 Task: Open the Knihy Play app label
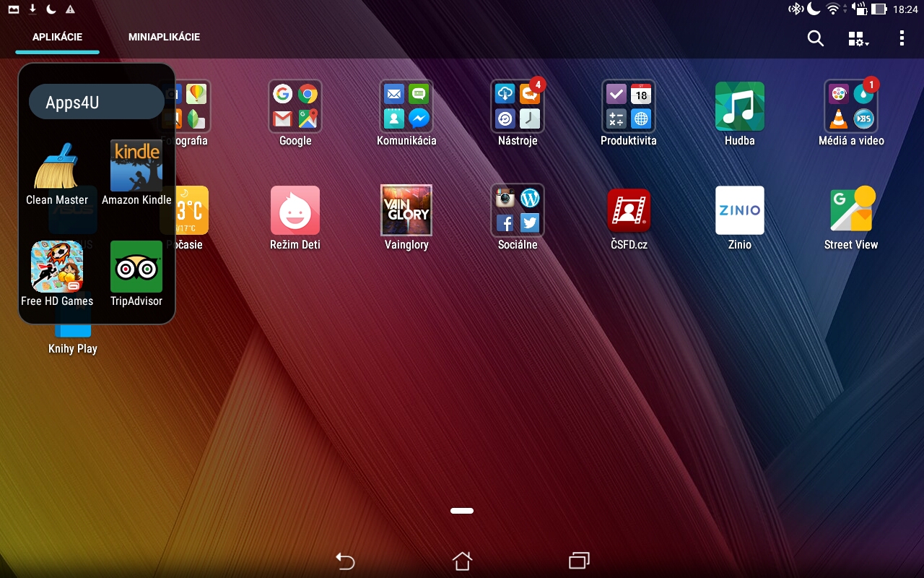coord(73,349)
